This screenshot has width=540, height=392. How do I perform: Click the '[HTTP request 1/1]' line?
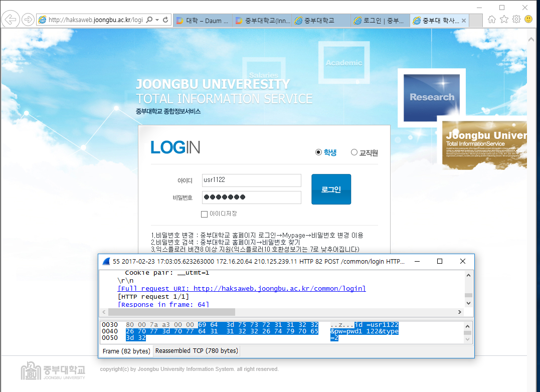tap(153, 297)
